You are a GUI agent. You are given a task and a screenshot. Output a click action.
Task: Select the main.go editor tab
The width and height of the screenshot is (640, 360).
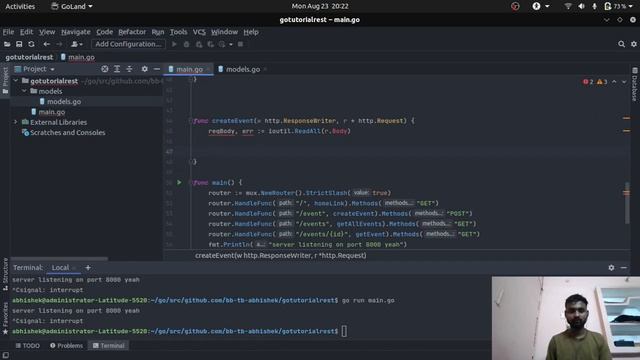[x=189, y=69]
